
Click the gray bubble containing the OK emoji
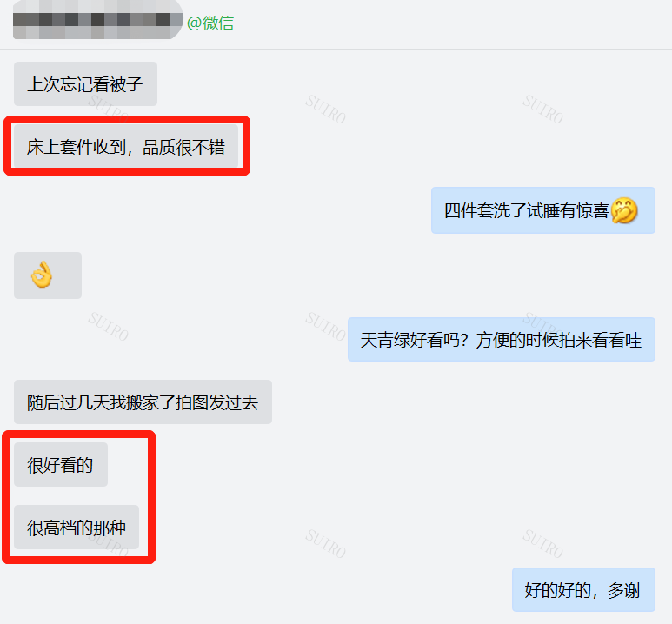click(48, 275)
